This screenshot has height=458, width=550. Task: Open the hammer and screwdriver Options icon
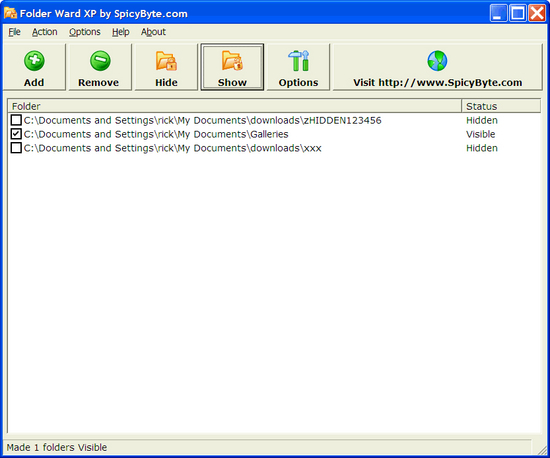click(299, 61)
